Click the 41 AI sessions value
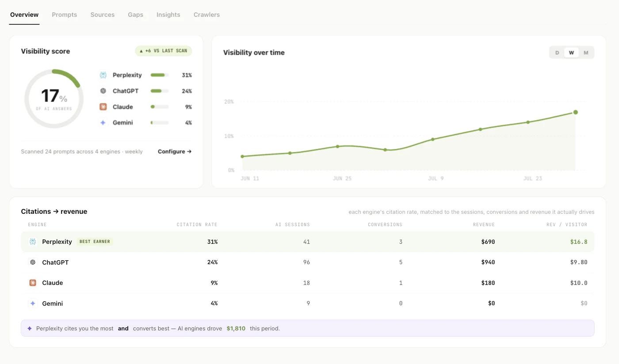Image resolution: width=619 pixels, height=364 pixels. [306, 242]
